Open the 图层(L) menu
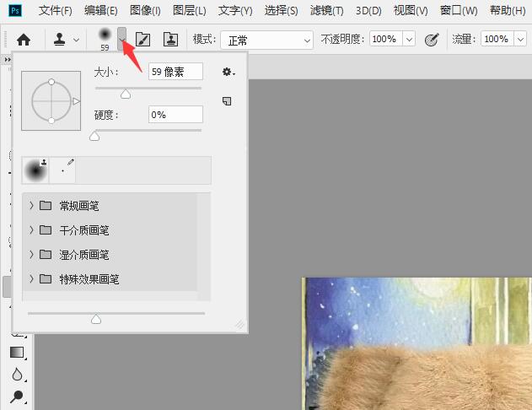This screenshot has width=532, height=410. [190, 11]
